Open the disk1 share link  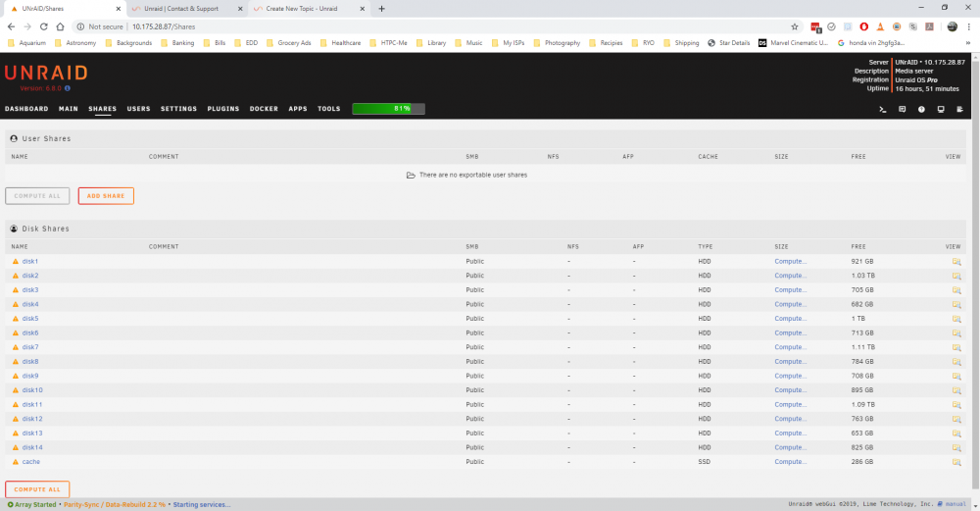click(30, 262)
